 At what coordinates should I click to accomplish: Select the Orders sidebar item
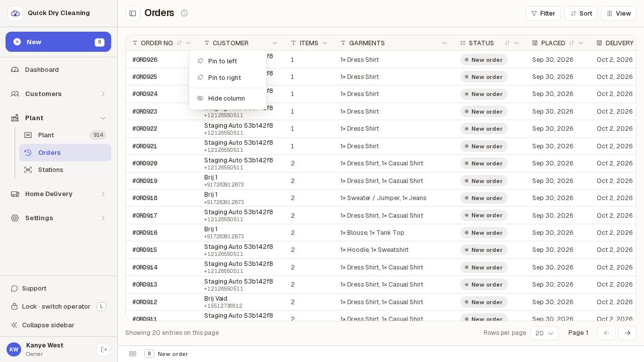[x=65, y=153]
